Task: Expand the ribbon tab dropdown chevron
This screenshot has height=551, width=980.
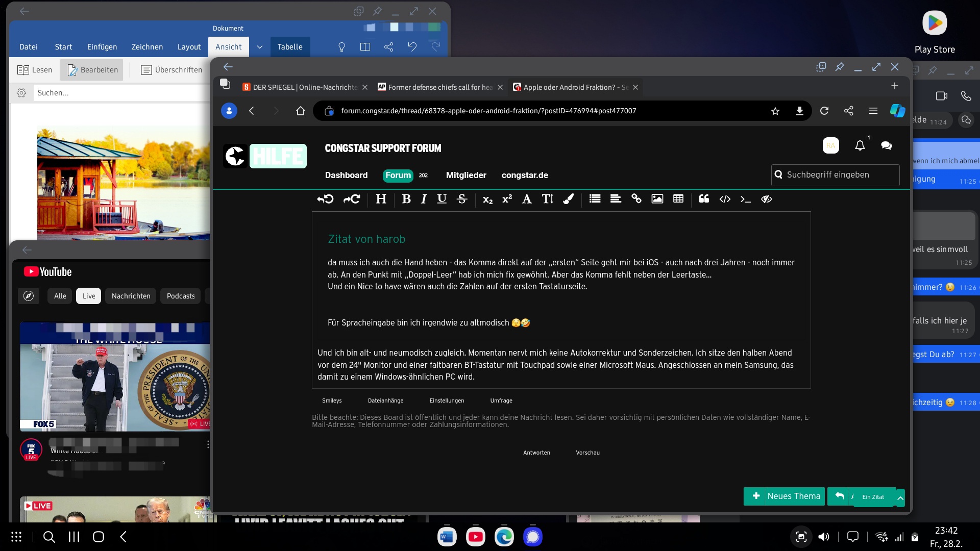Action: tap(260, 47)
